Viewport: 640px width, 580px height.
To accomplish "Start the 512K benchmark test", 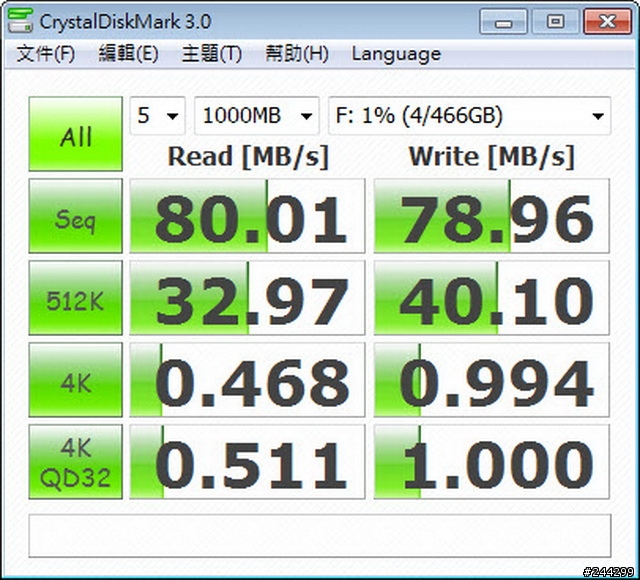I will (76, 298).
